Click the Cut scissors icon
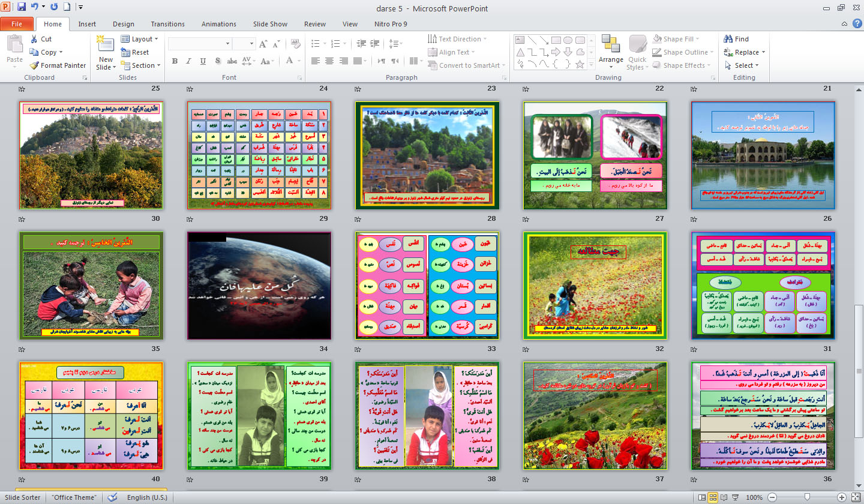 click(x=34, y=39)
